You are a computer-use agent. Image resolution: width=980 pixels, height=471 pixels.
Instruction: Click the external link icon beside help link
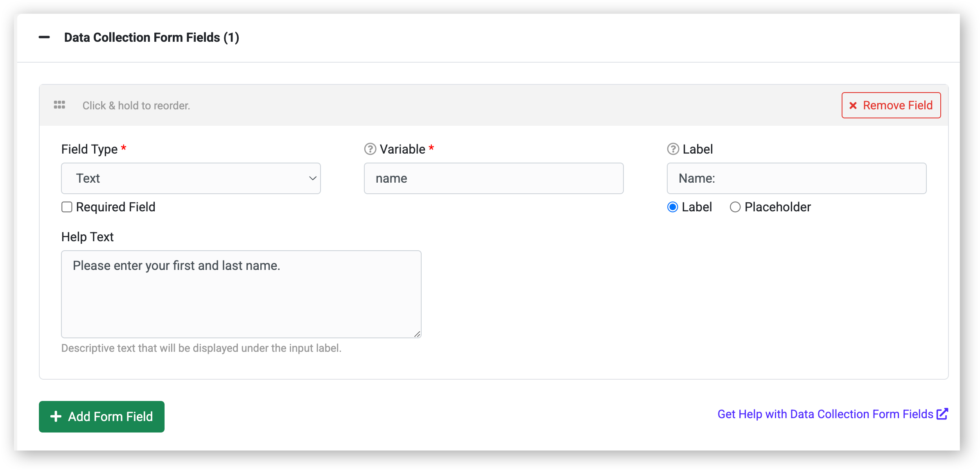pyautogui.click(x=942, y=414)
